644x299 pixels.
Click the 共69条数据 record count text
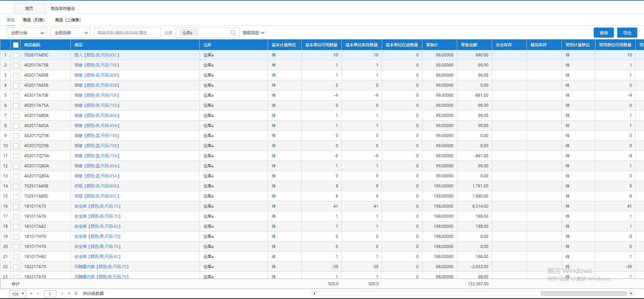point(93,294)
